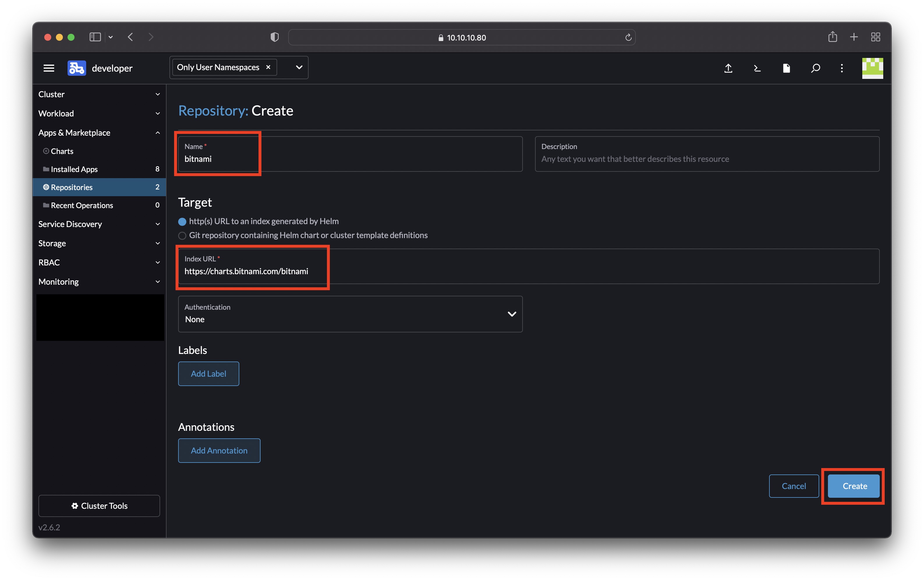Screen dimensions: 924x581
Task: Expand the RBAC sidebar section
Action: click(99, 263)
